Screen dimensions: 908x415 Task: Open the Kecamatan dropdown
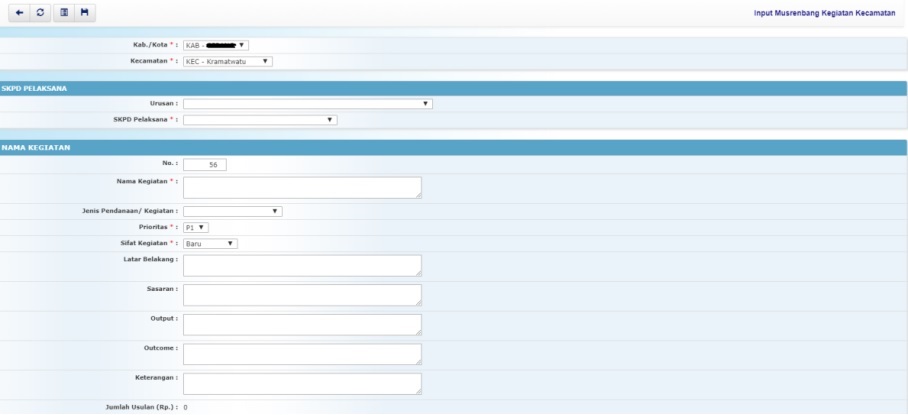[228, 61]
